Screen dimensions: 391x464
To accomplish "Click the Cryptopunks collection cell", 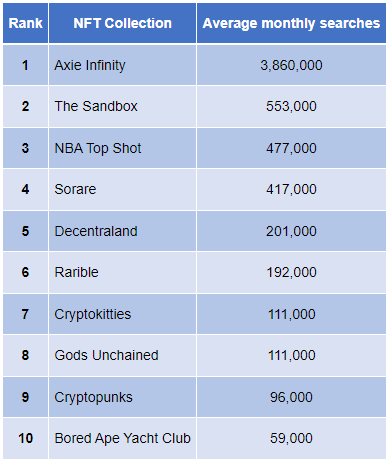I will [122, 397].
